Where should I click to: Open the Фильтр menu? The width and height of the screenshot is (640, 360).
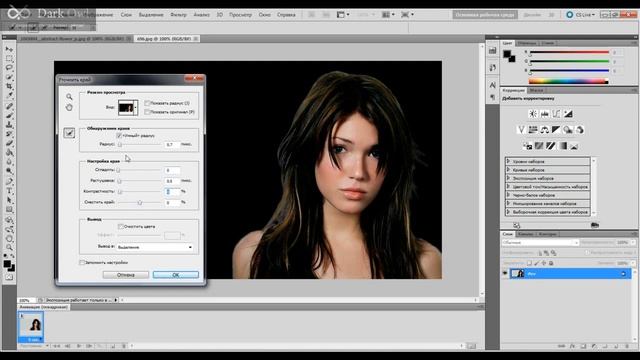(x=178, y=15)
